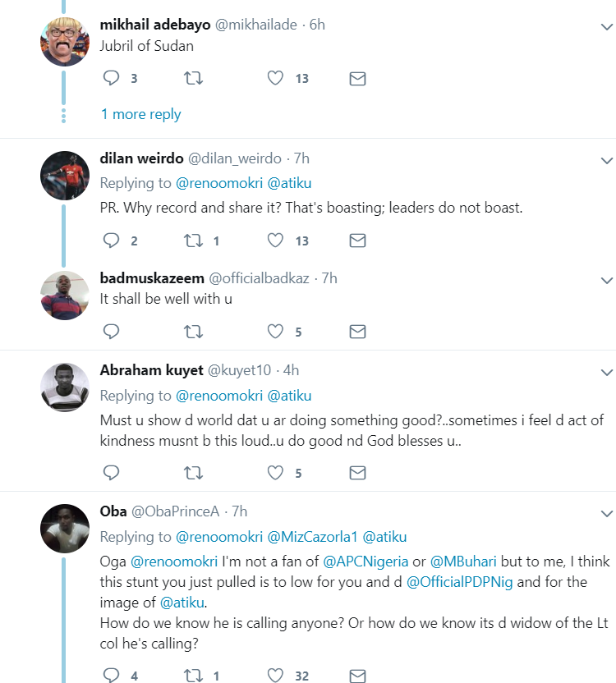Open badmuskazeem's profile picture
The height and width of the screenshot is (683, 616).
[x=65, y=295]
